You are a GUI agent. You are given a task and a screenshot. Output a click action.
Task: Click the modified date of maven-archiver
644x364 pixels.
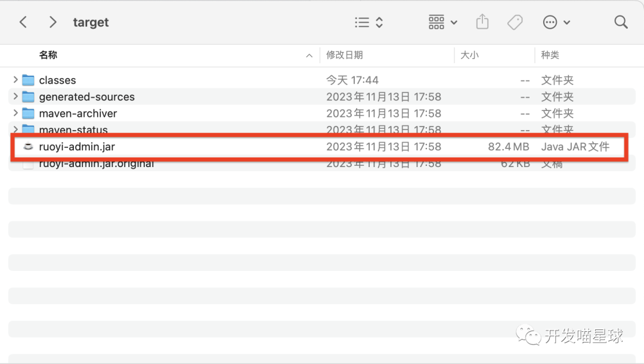tap(383, 113)
